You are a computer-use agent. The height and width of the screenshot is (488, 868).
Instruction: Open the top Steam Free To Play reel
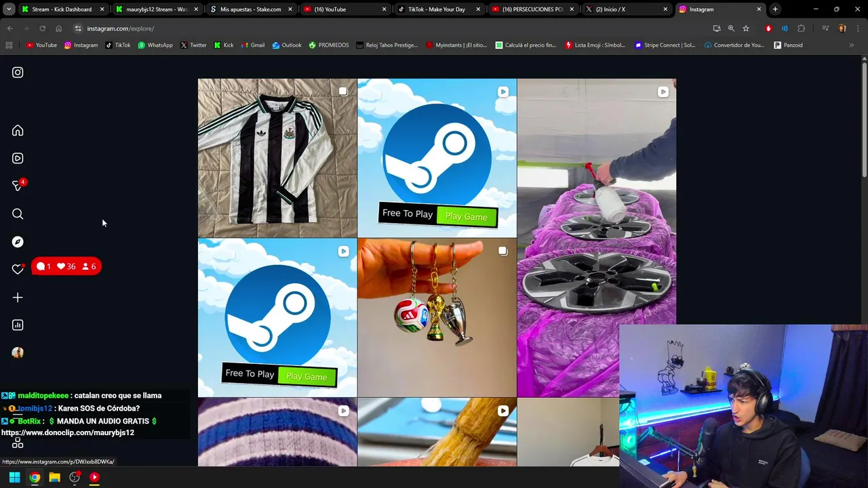[437, 158]
